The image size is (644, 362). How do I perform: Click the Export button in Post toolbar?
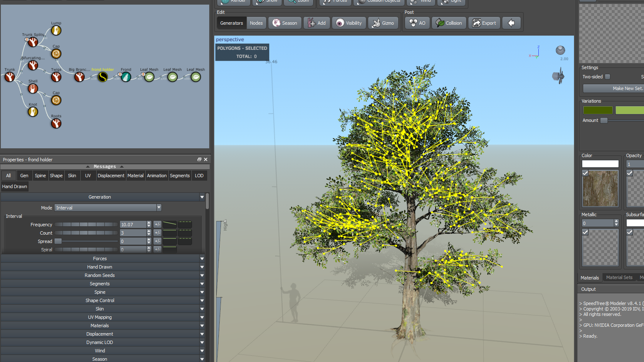click(484, 23)
